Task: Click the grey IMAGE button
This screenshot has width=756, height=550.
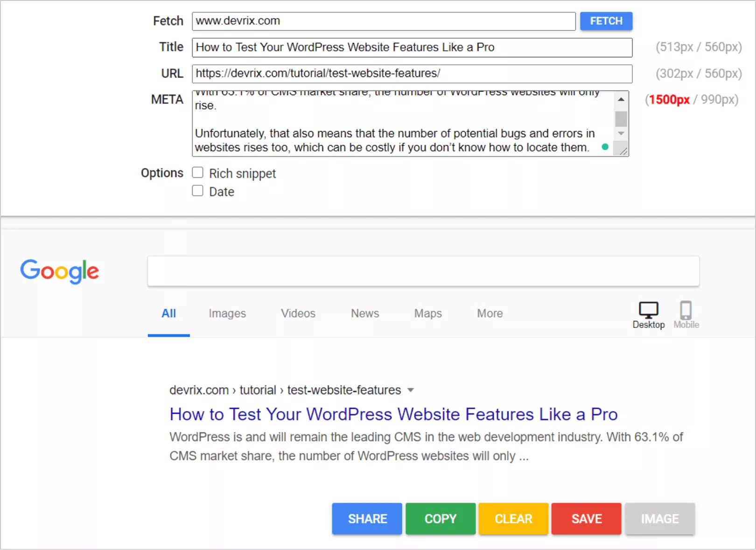Action: pos(660,519)
